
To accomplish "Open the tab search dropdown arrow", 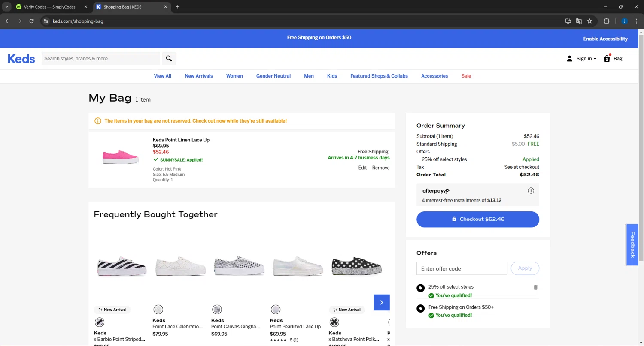I will point(7,7).
